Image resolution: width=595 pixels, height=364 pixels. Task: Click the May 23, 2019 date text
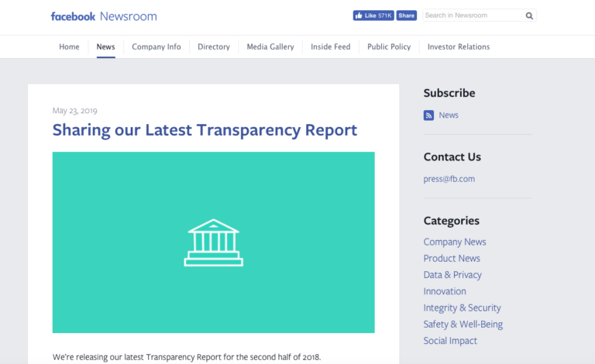click(x=74, y=111)
